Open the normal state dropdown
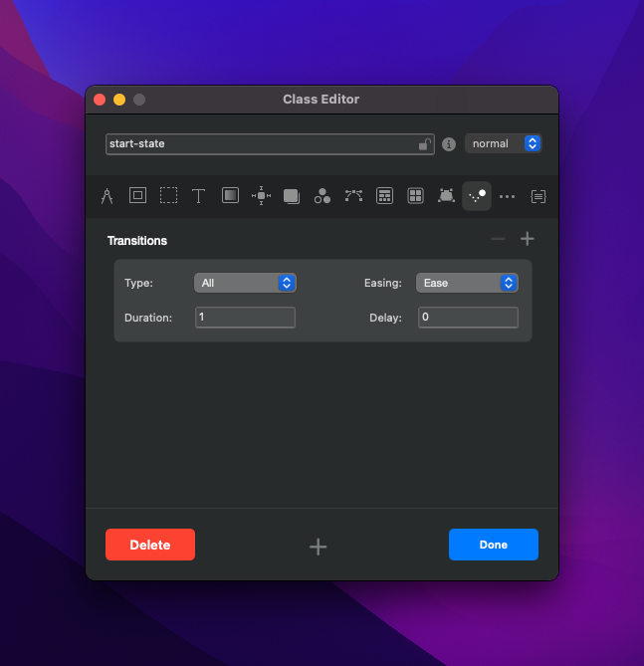Image resolution: width=644 pixels, height=666 pixels. click(x=503, y=144)
